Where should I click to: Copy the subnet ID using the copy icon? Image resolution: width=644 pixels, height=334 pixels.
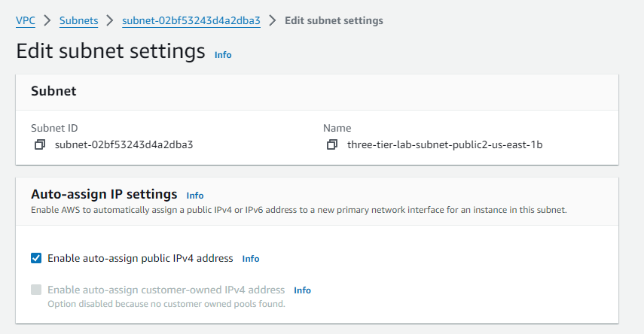point(40,144)
